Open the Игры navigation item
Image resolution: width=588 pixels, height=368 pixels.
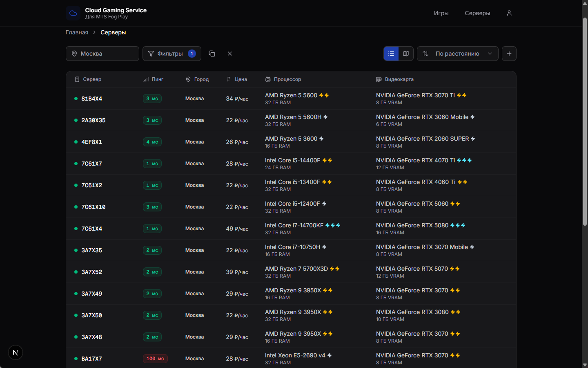[441, 13]
